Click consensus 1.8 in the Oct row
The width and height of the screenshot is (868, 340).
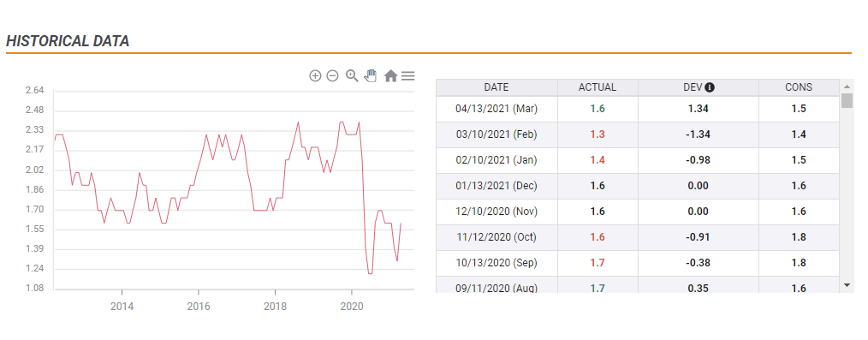coord(799,237)
